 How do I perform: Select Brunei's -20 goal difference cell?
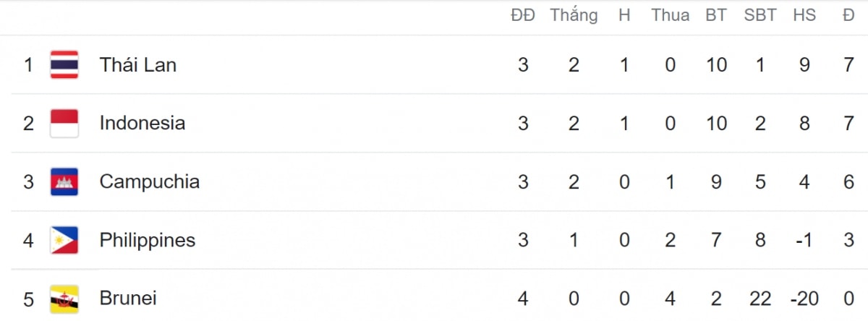point(804,298)
